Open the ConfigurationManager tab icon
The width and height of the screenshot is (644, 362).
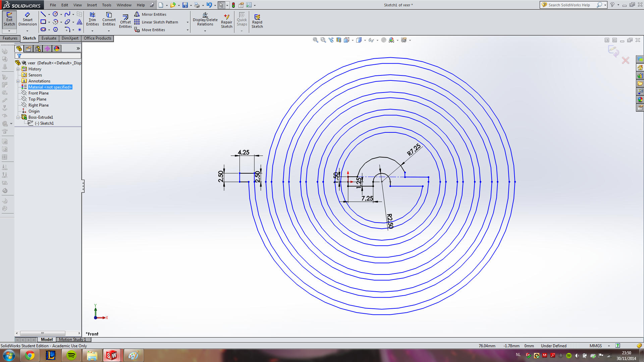point(38,49)
